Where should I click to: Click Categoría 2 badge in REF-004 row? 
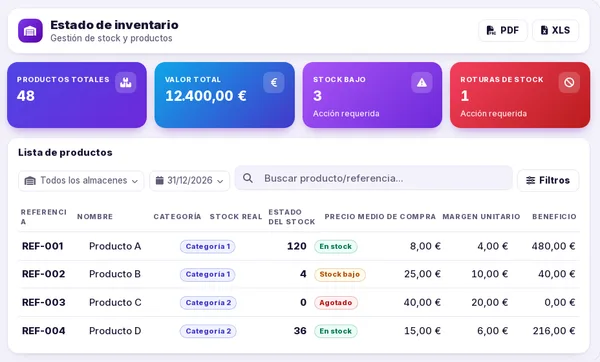tap(208, 331)
